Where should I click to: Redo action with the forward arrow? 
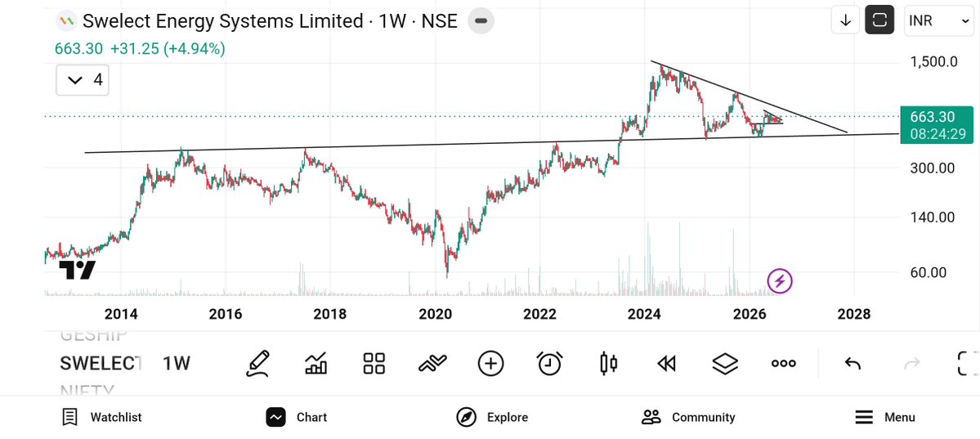pos(912,363)
